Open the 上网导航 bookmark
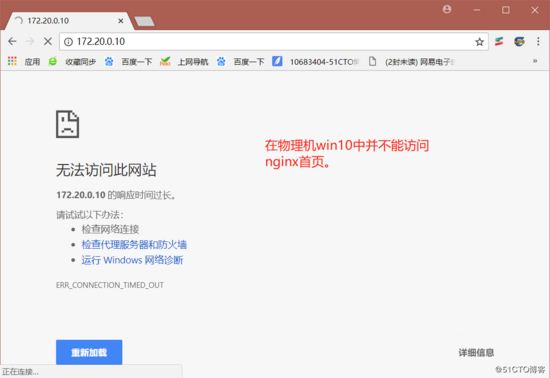This screenshot has width=550, height=378. click(x=184, y=62)
